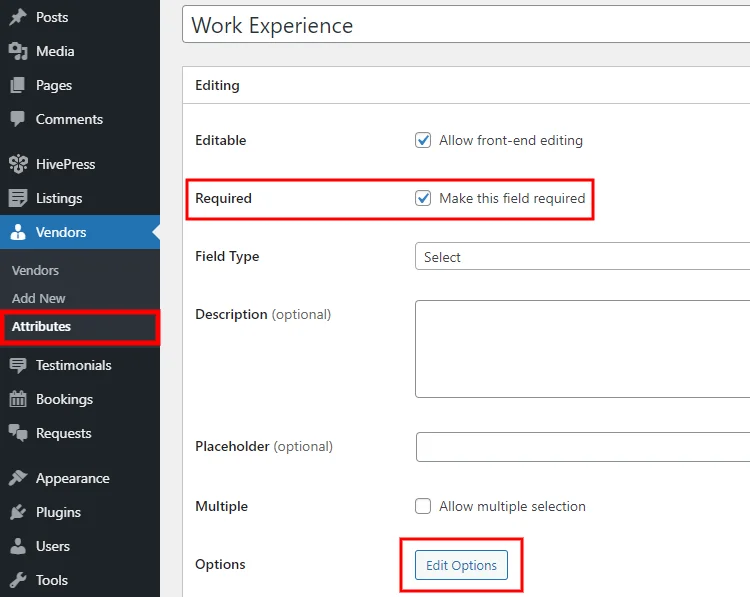Image resolution: width=750 pixels, height=597 pixels.
Task: Enable Allow multiple selection checkbox
Action: click(423, 506)
